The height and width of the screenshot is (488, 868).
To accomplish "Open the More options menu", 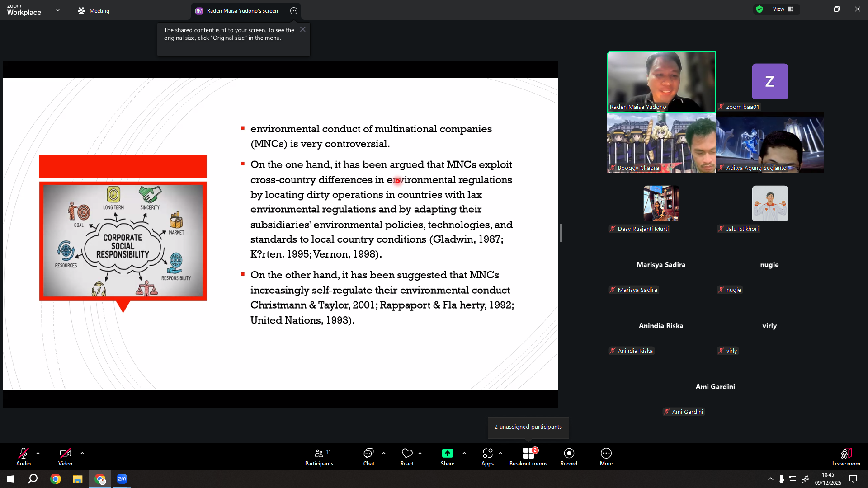I will click(x=606, y=457).
